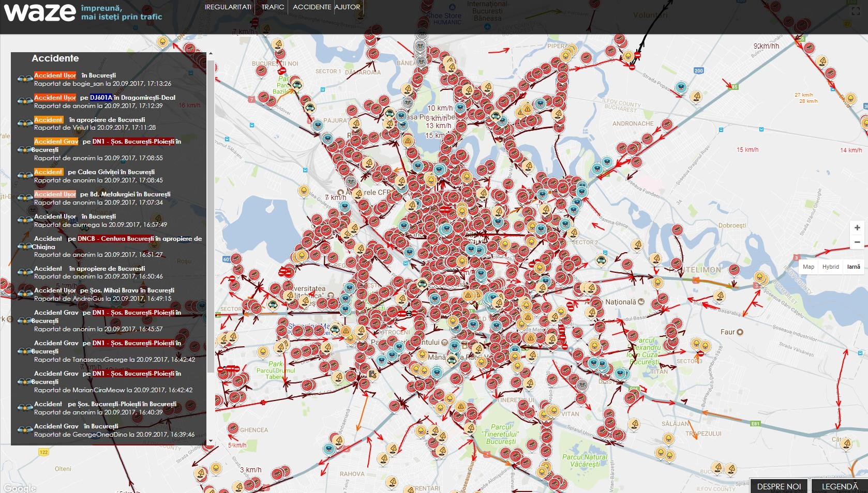868x493 pixels.
Task: Open the ACCIDENTE menu
Action: 312,7
